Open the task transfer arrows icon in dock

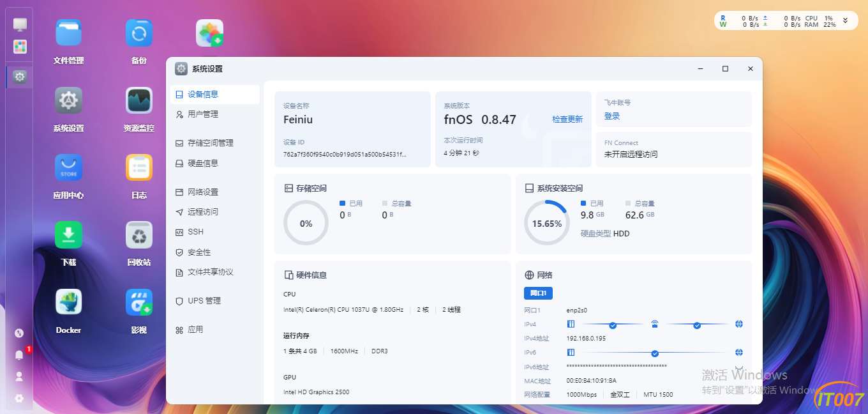click(x=19, y=333)
